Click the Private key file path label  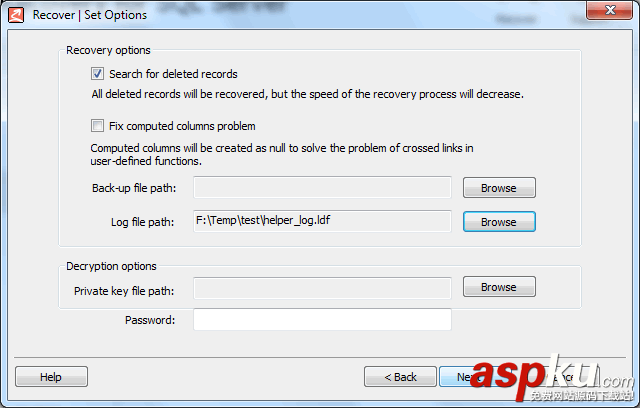coord(124,291)
